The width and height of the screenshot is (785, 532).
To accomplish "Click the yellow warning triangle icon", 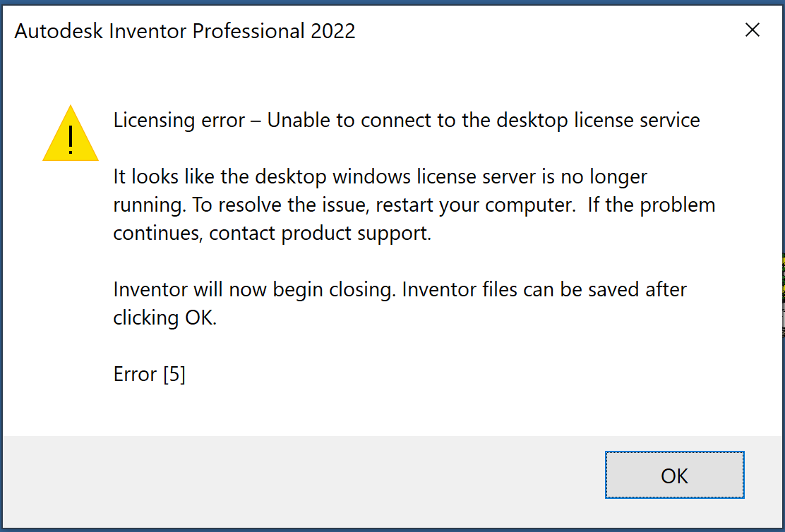I will (70, 134).
